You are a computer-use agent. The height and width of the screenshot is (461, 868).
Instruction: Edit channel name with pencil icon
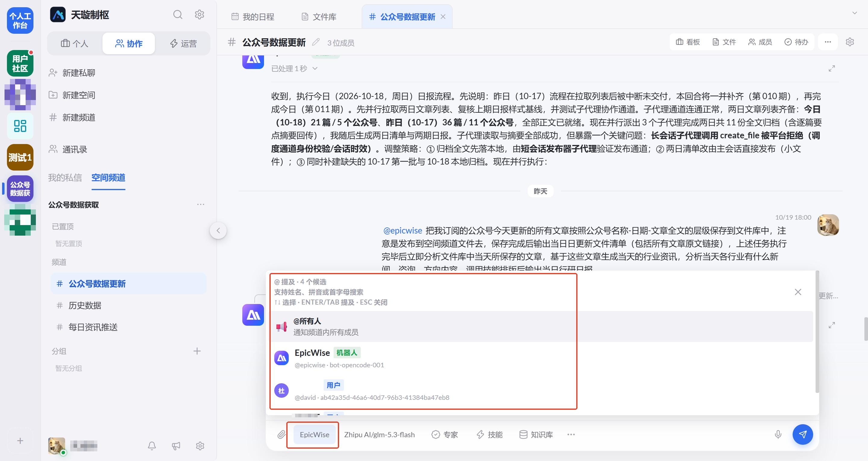pos(316,42)
